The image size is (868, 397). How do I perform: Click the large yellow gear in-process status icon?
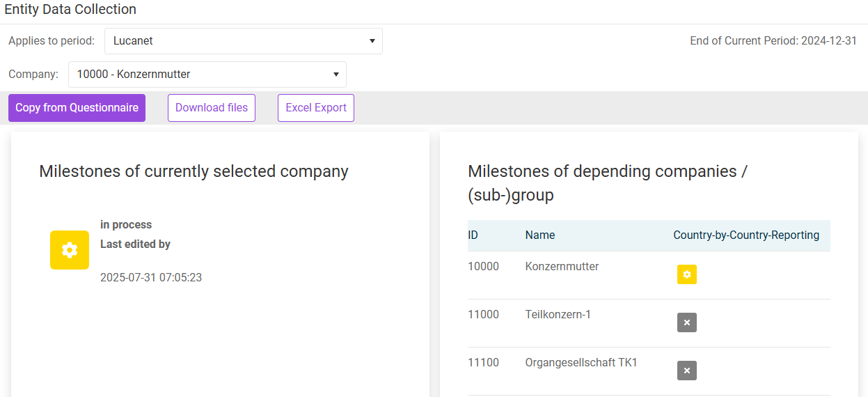pos(70,250)
